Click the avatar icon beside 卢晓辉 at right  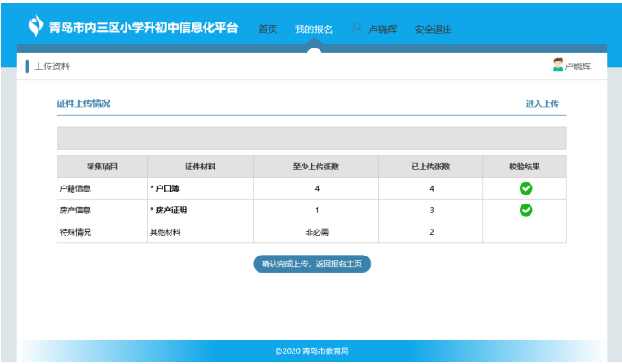coord(557,65)
